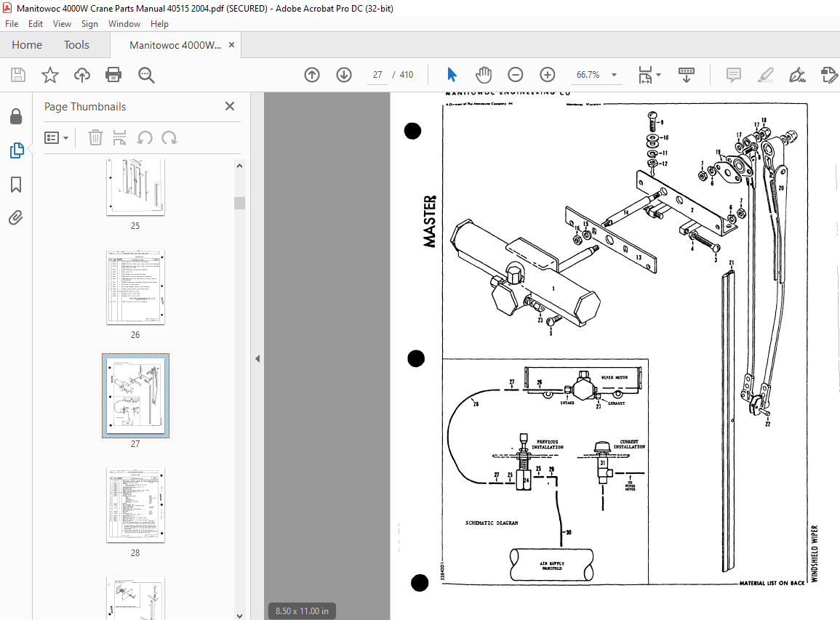Open the Attachments paperclip panel

click(16, 218)
